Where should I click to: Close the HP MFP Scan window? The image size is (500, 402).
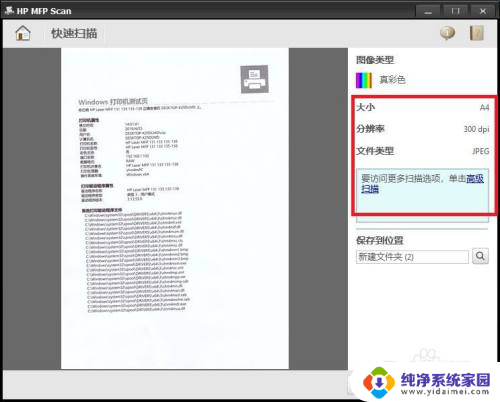tap(483, 11)
